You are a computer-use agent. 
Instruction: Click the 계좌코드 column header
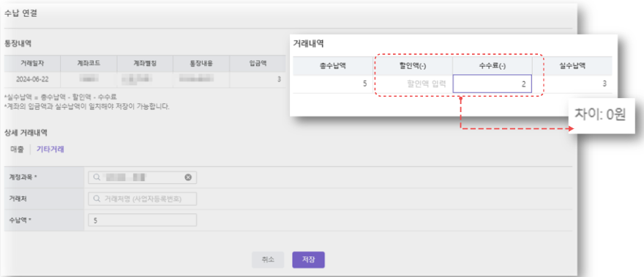89,63
